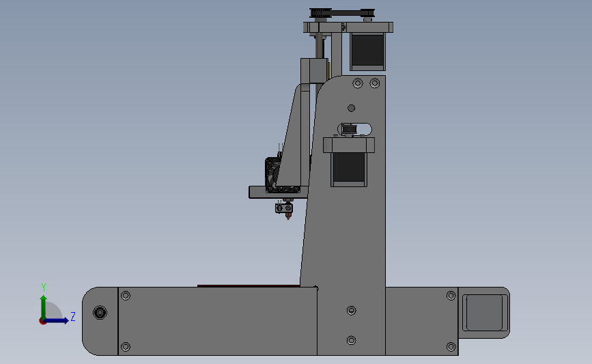Select the motor mount bracket above mid-frame motor

[349, 145]
